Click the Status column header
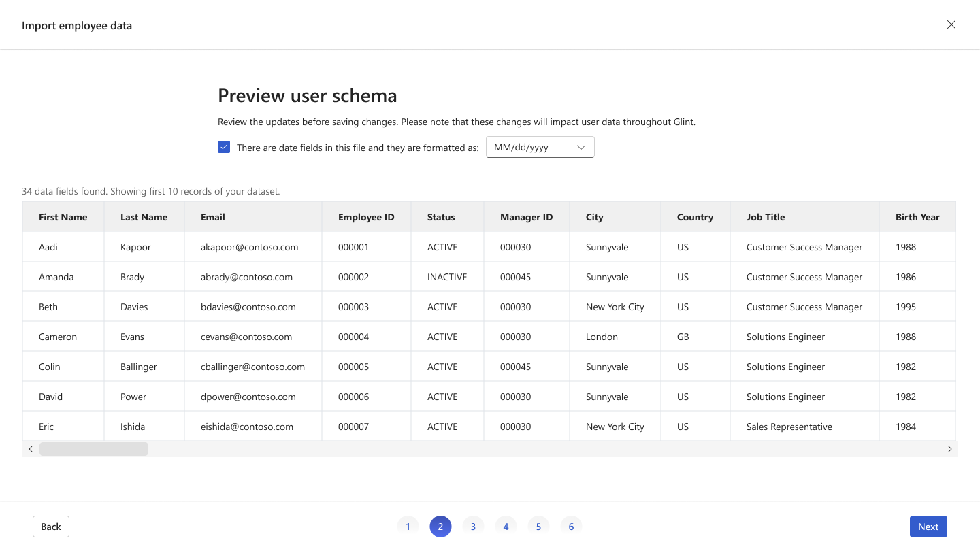 click(447, 217)
